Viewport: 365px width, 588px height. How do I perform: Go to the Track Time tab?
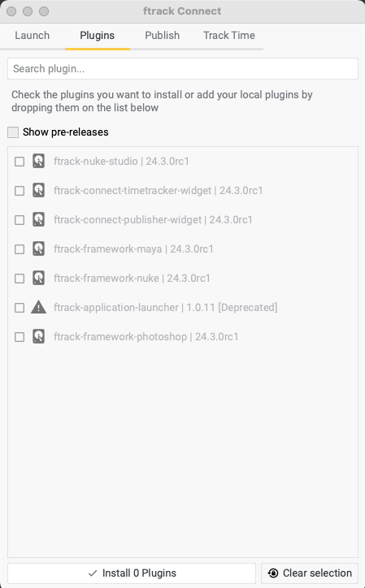pyautogui.click(x=229, y=36)
